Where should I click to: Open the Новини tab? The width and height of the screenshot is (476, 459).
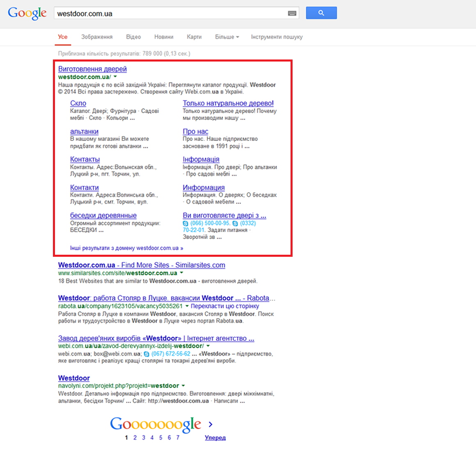pos(164,37)
